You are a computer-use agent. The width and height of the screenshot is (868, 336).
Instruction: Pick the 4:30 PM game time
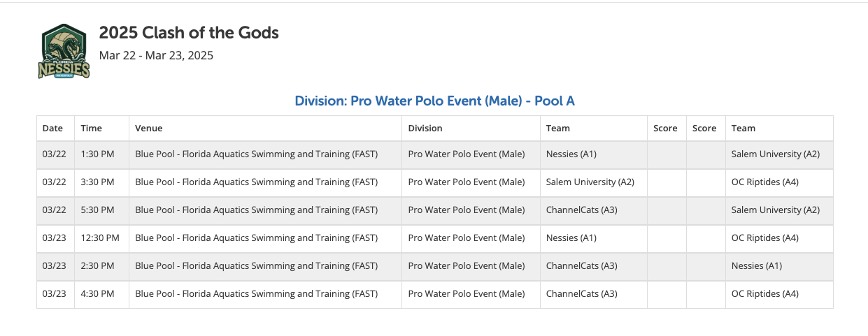[x=97, y=294]
